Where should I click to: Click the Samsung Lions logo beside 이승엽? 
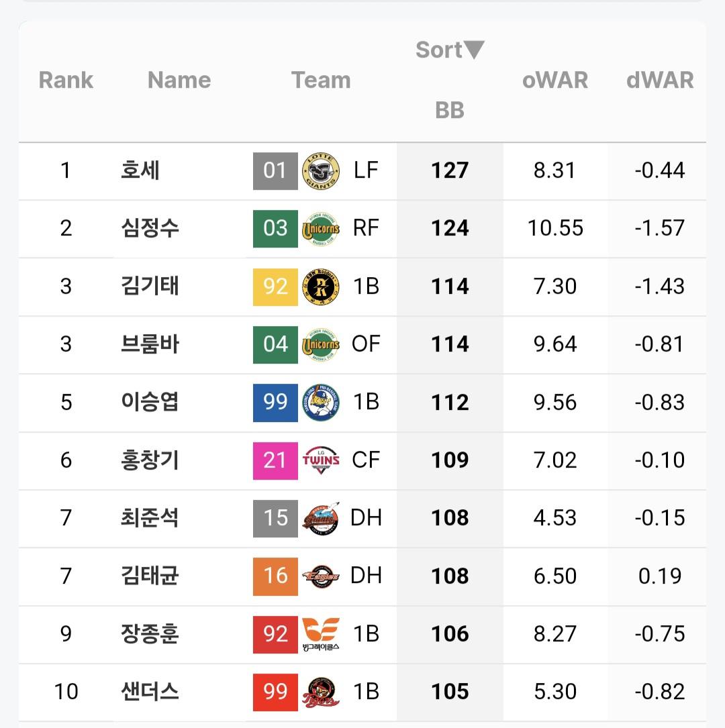pyautogui.click(x=321, y=403)
